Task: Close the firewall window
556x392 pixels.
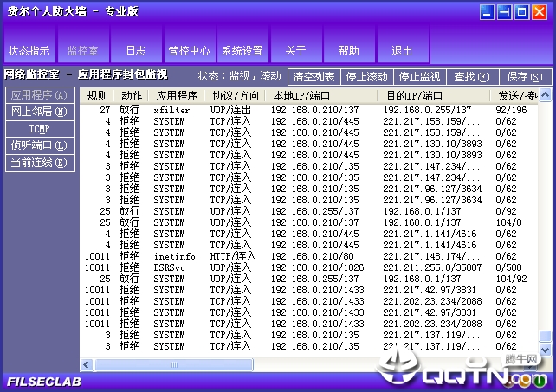Action: (x=540, y=12)
